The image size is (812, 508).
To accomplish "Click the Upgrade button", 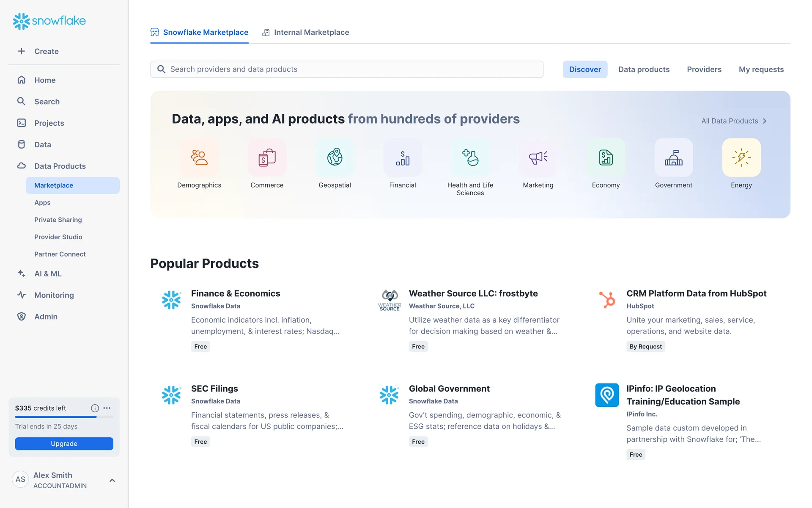I will coord(64,444).
